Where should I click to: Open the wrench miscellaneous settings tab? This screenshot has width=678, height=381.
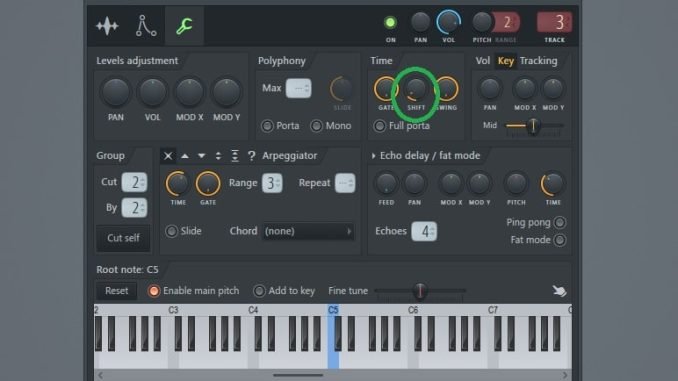coord(184,26)
